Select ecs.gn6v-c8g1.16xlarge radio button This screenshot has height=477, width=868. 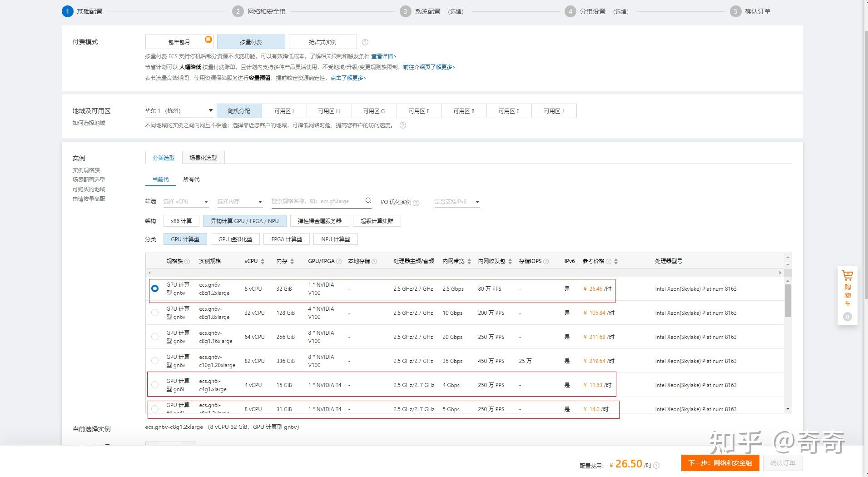point(155,337)
